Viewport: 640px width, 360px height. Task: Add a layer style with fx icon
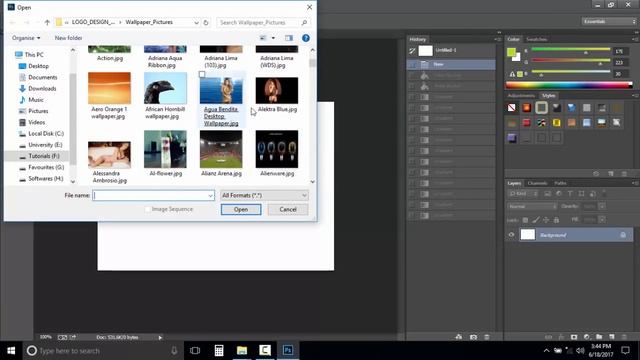[561, 337]
